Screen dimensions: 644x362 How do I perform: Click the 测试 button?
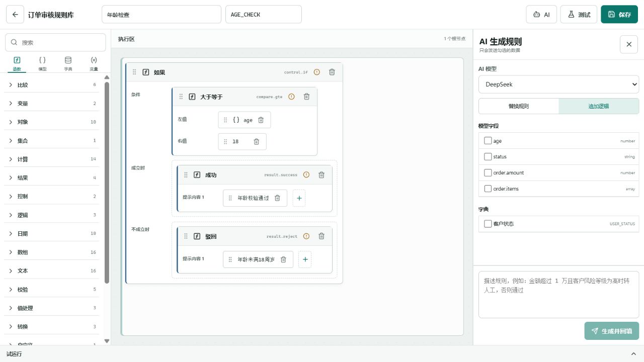click(x=579, y=15)
